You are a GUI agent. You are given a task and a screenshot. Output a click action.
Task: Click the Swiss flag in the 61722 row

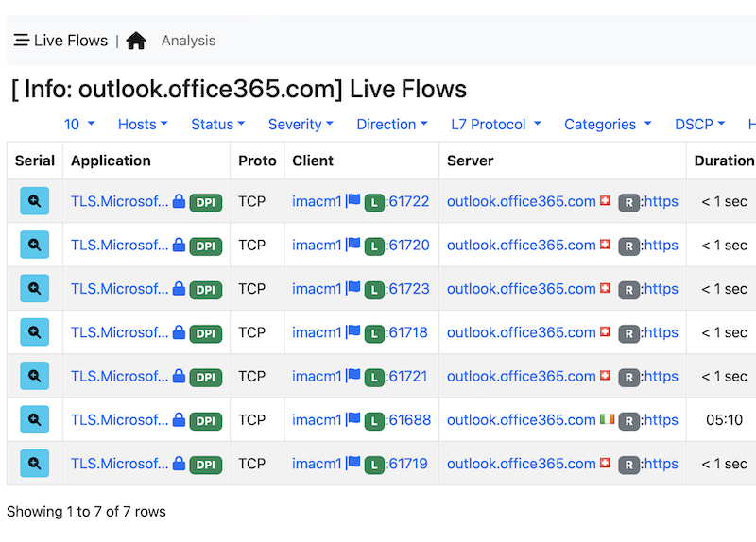point(606,200)
